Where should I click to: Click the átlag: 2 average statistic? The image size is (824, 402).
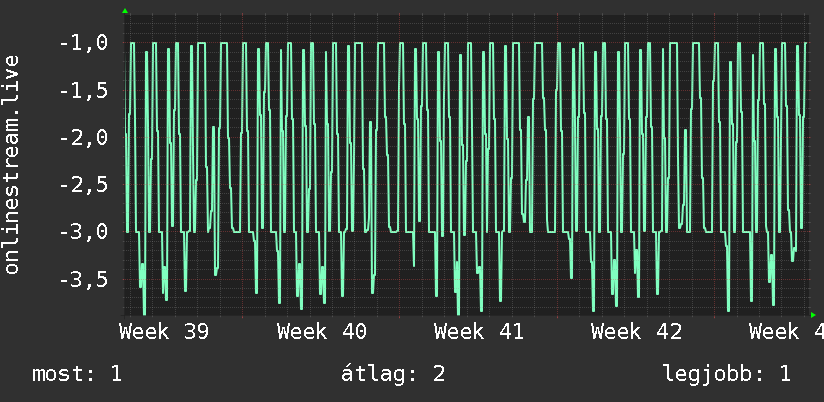point(393,374)
